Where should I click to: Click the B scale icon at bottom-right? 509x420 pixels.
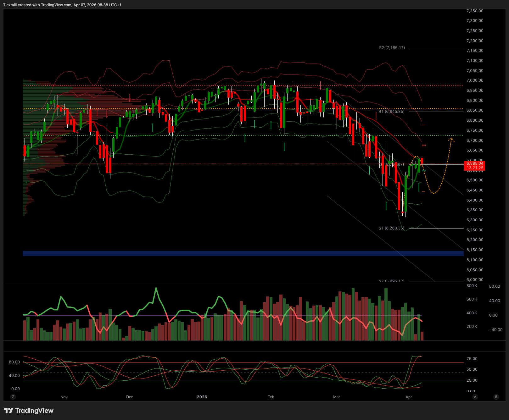coord(496,397)
